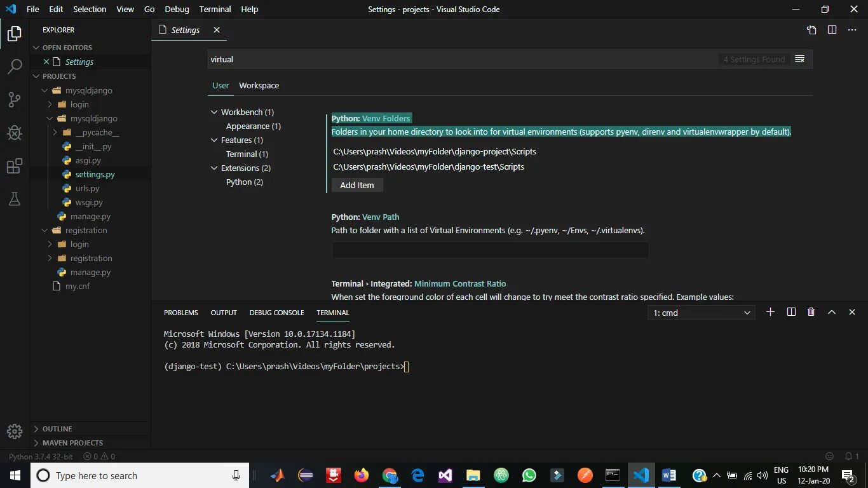Viewport: 868px width, 488px height.
Task: Click the Manage gear icon
Action: coord(14,431)
